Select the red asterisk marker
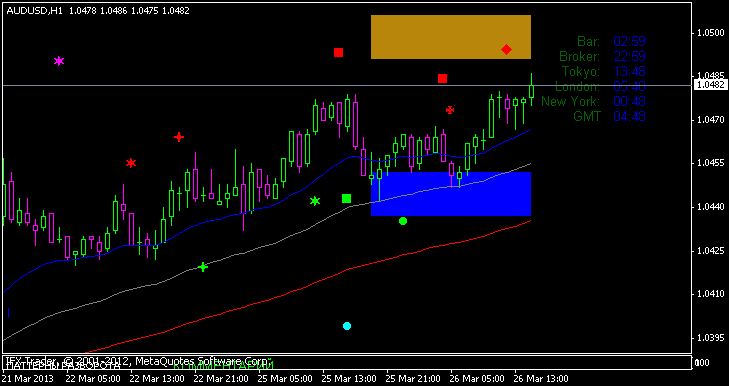The height and width of the screenshot is (386, 729). coord(131,163)
